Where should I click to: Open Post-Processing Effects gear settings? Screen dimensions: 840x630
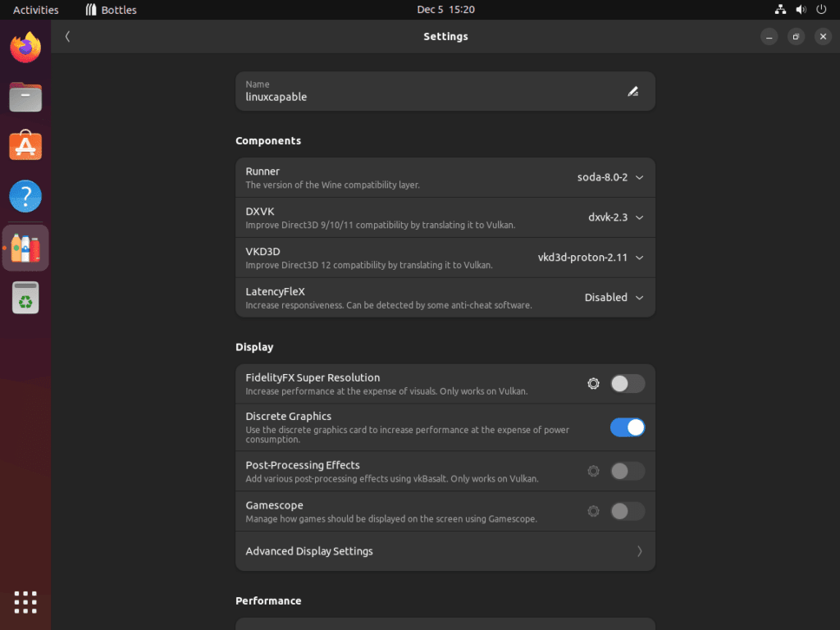pyautogui.click(x=593, y=471)
